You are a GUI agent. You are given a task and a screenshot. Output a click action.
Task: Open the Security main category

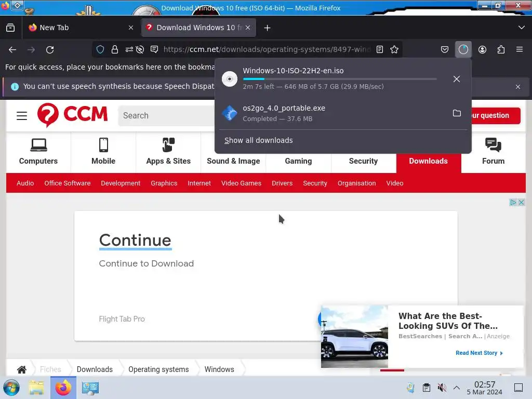[363, 161]
